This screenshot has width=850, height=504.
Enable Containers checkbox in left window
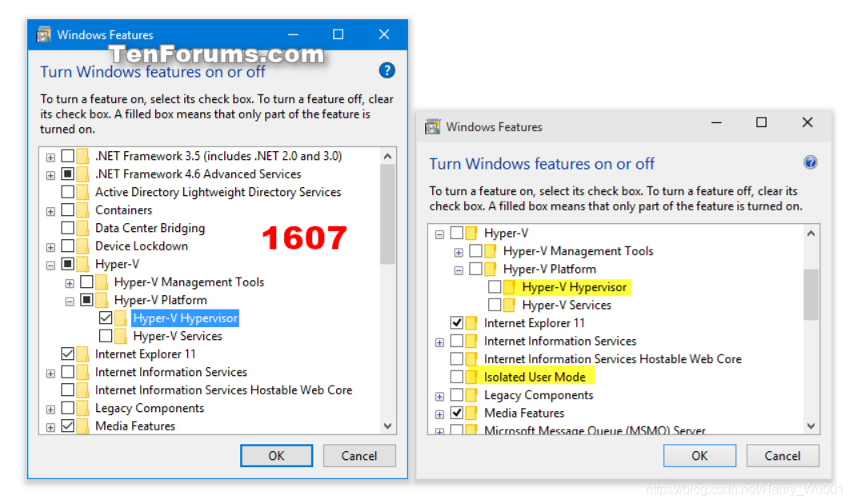(68, 210)
